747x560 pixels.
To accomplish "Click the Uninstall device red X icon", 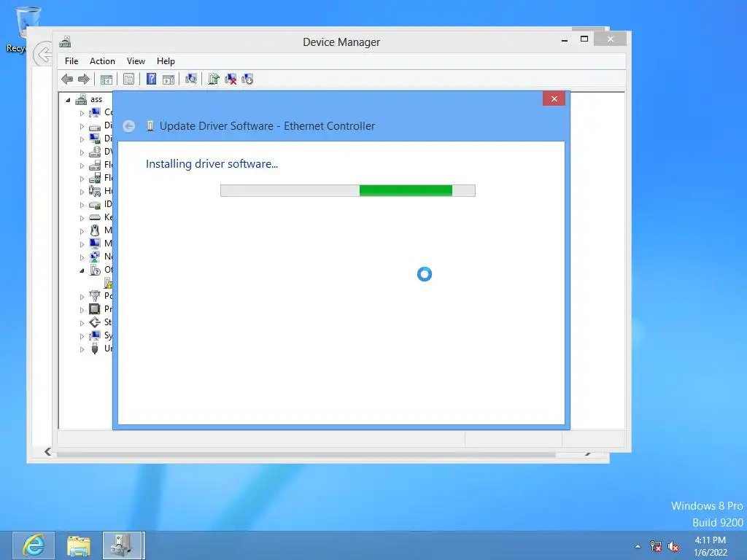I will (x=231, y=79).
